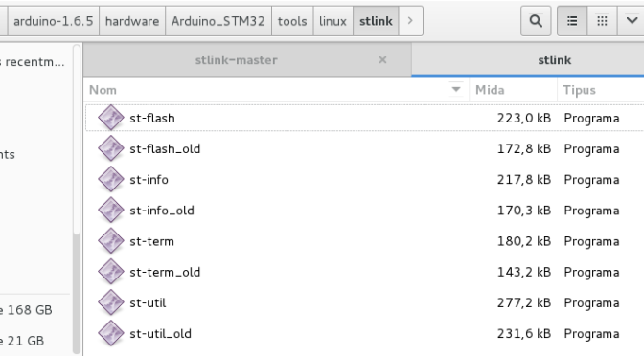The height and width of the screenshot is (356, 644).
Task: Click the 180,2 kB size value
Action: pyautogui.click(x=524, y=241)
